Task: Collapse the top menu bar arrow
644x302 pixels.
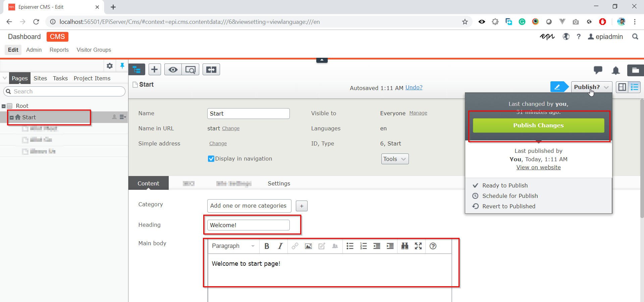Action: click(x=322, y=60)
